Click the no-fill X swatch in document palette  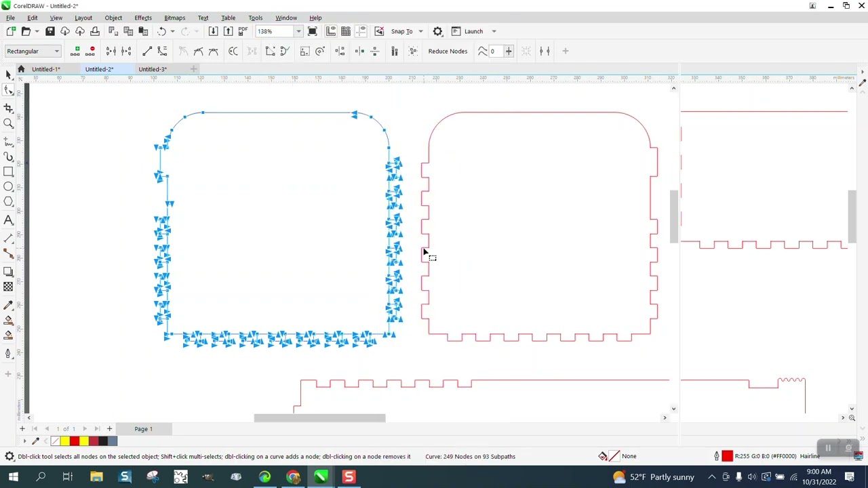point(56,441)
